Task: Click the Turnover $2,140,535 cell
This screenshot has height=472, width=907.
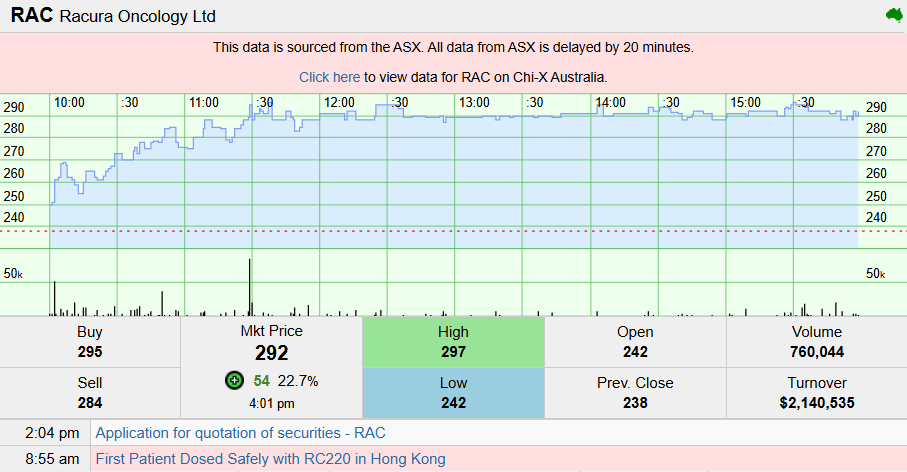Action: [x=817, y=393]
